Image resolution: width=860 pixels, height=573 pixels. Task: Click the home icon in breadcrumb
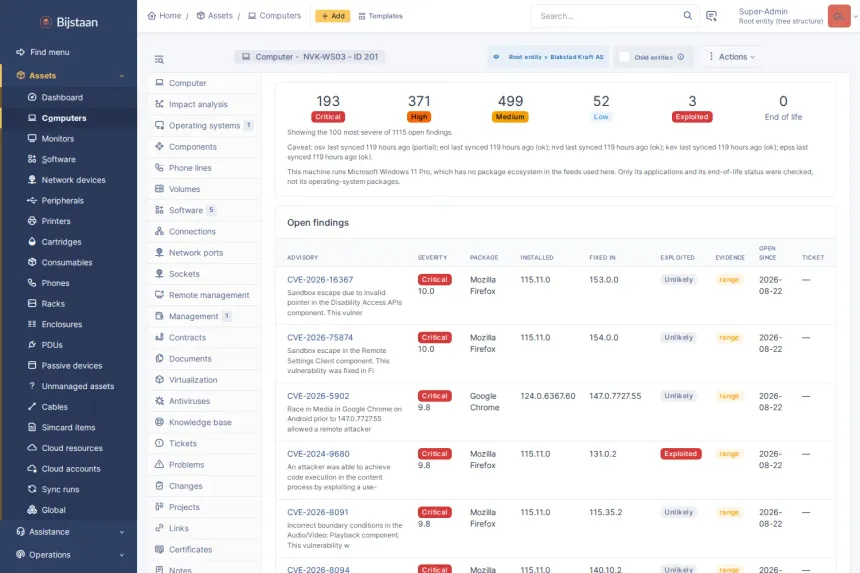point(152,16)
